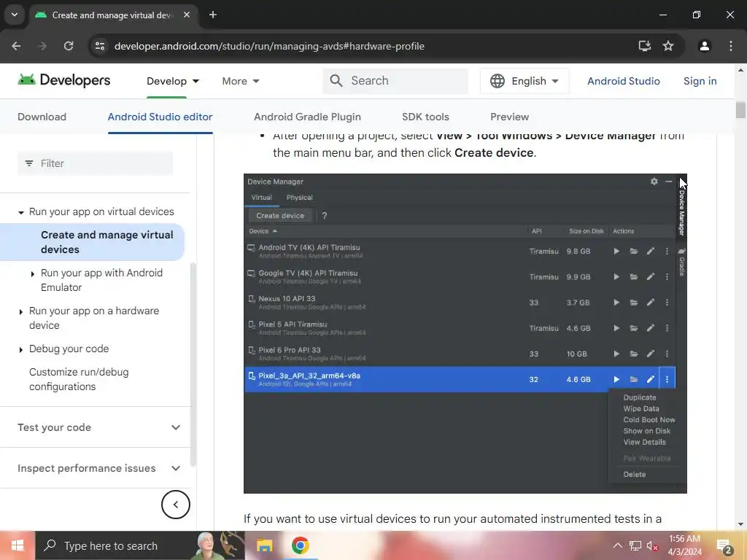Viewport: 747px width, 560px height.
Task: Open the notification center icon
Action: 724,546
